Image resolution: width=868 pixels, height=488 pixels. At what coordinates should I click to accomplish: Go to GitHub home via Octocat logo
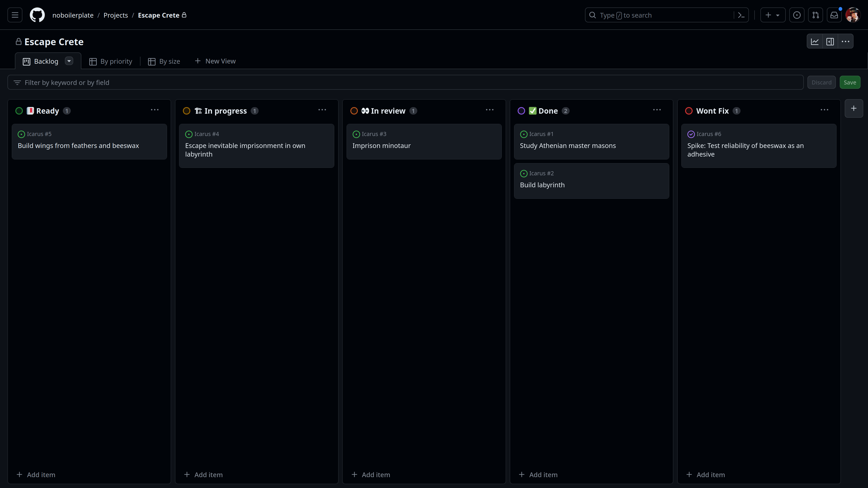37,15
